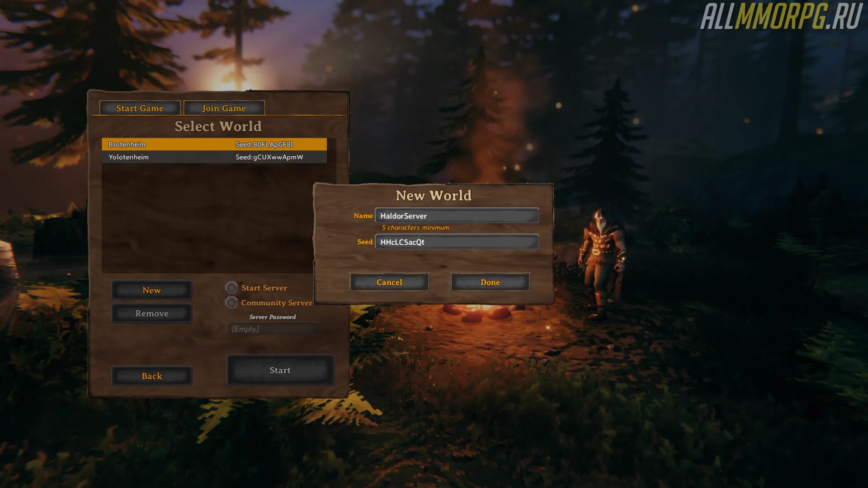The height and width of the screenshot is (488, 868).
Task: Toggle 'Start Server' option on
Action: point(231,288)
